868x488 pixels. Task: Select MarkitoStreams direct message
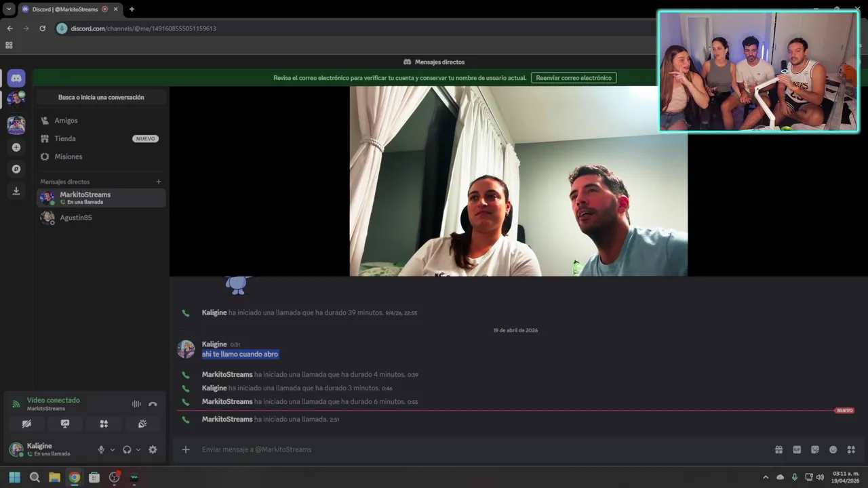(101, 197)
